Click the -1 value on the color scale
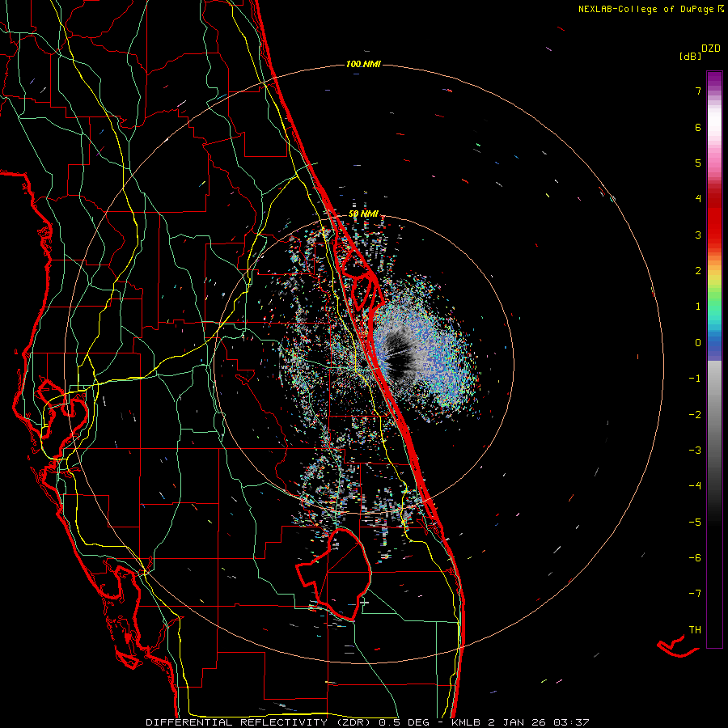The width and height of the screenshot is (728, 728). (695, 379)
